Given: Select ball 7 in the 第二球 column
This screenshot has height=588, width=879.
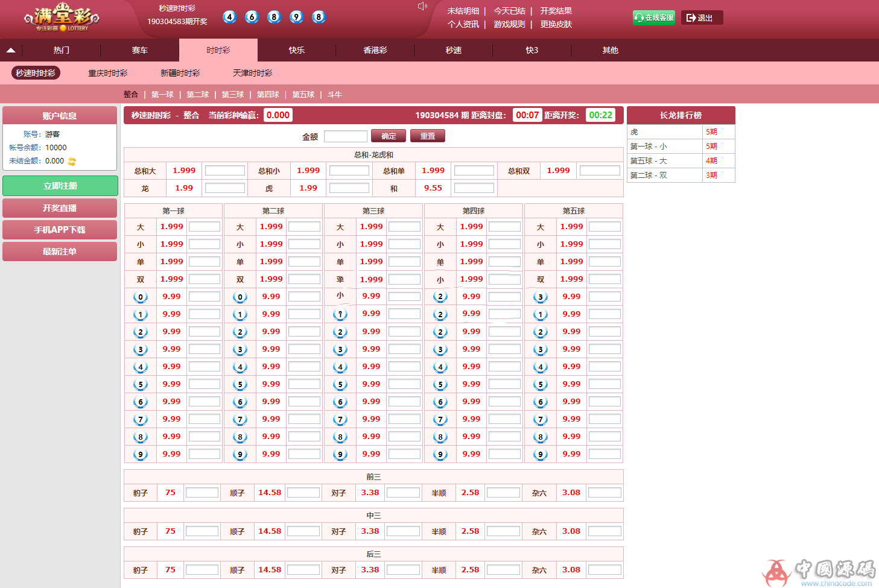Looking at the screenshot, I should 240,419.
